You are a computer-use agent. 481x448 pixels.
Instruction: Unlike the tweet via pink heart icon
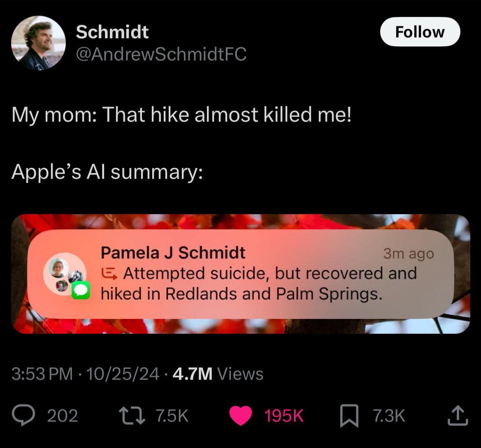click(240, 416)
